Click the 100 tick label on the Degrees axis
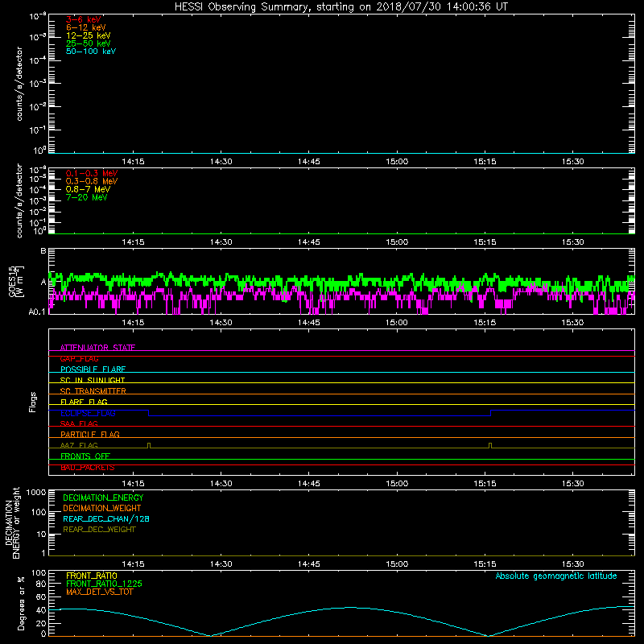Viewport: 644px width, 644px height. pos(39,573)
